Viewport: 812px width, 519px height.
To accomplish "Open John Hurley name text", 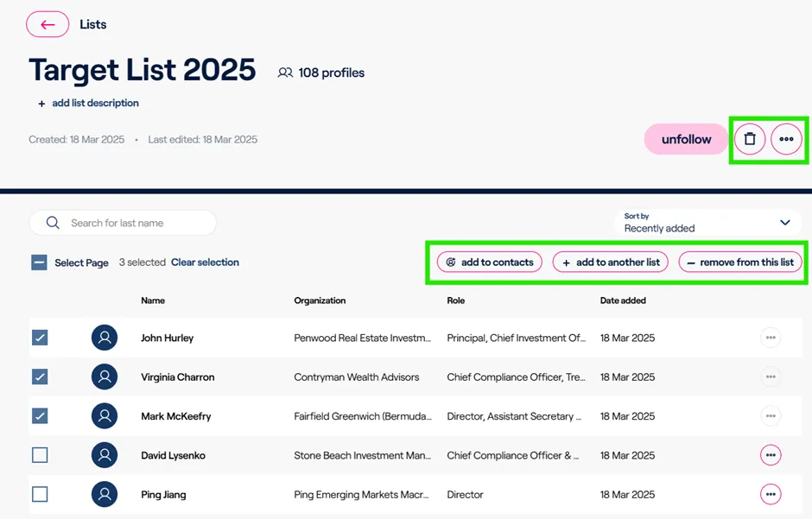I will click(x=168, y=338).
